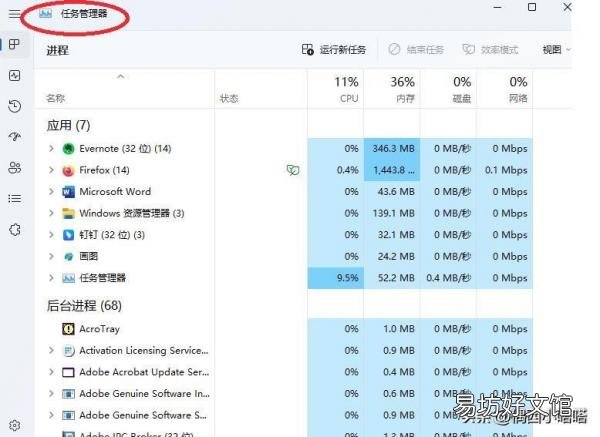Select 任务管理器 disk value 0.4 MB/秒
The height and width of the screenshot is (437, 600).
click(448, 278)
